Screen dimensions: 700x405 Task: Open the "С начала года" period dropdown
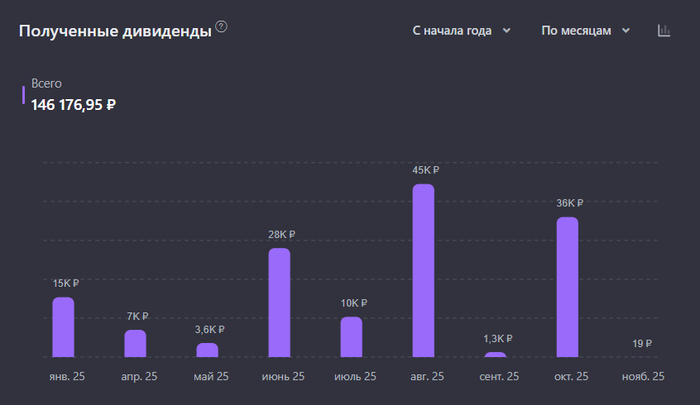pos(461,31)
